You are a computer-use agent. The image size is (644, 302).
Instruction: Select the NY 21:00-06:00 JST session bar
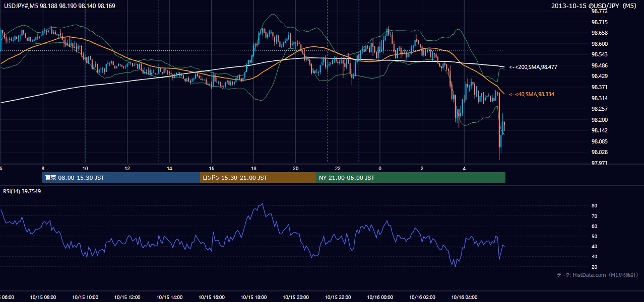[x=411, y=178]
